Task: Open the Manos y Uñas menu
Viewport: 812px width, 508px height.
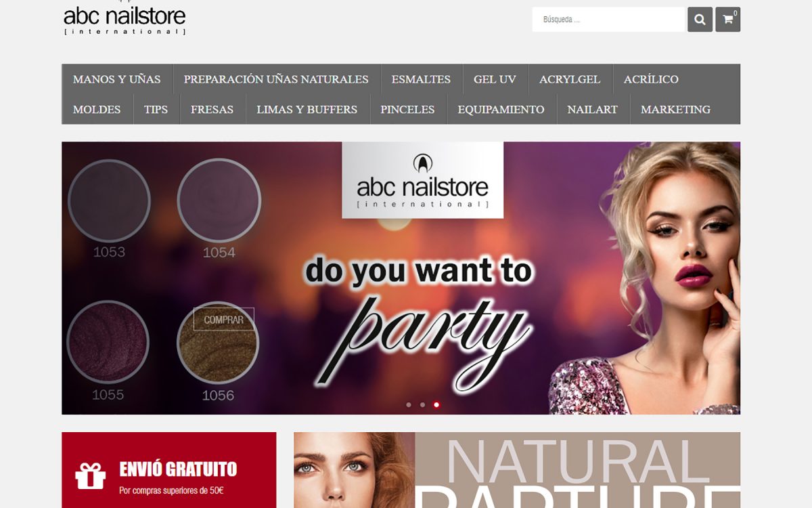Action: [117, 79]
